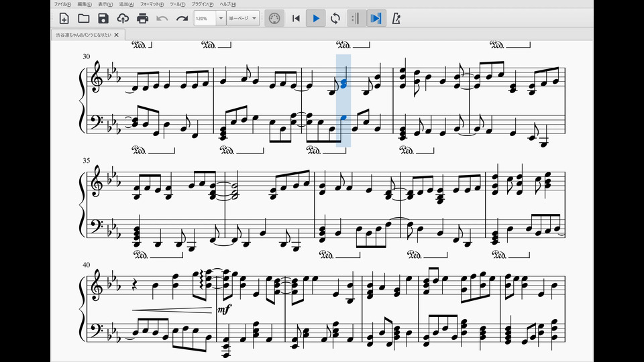Toggle loop playback
Screen dimensions: 644x362
click(x=335, y=19)
